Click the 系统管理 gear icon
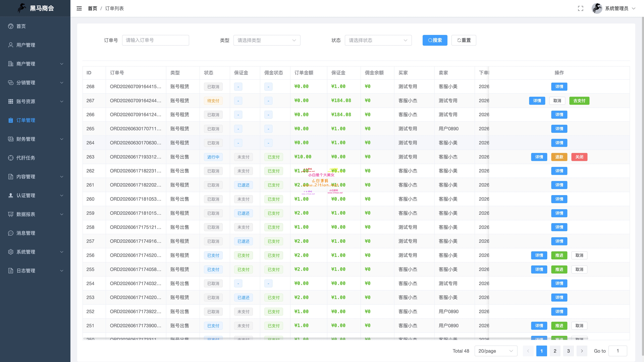 pos(11,252)
